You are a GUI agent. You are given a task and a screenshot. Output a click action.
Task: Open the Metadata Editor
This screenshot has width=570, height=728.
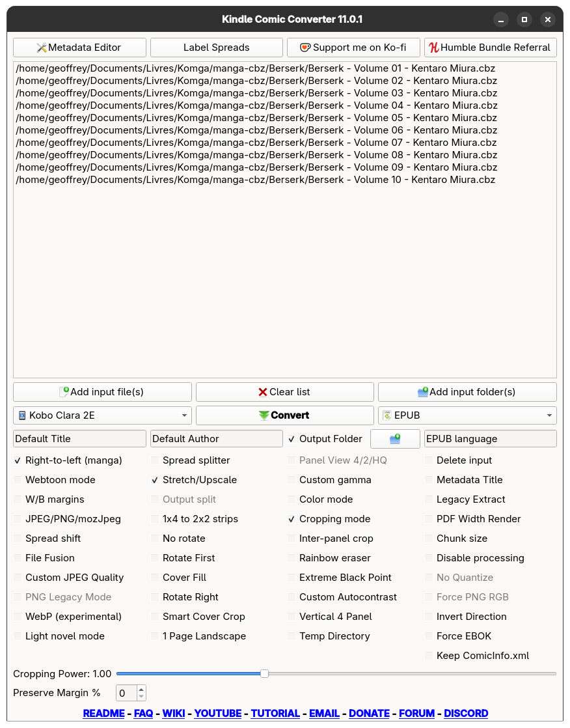(79, 48)
